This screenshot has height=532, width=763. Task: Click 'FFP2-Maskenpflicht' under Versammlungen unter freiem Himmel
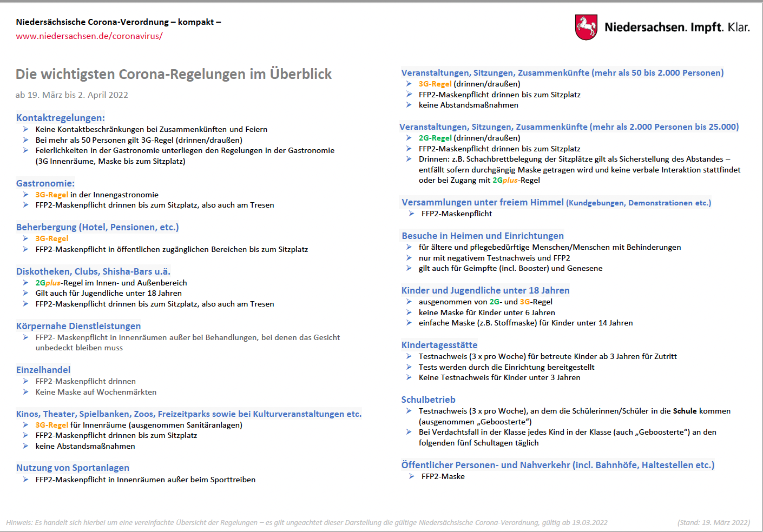point(457,214)
